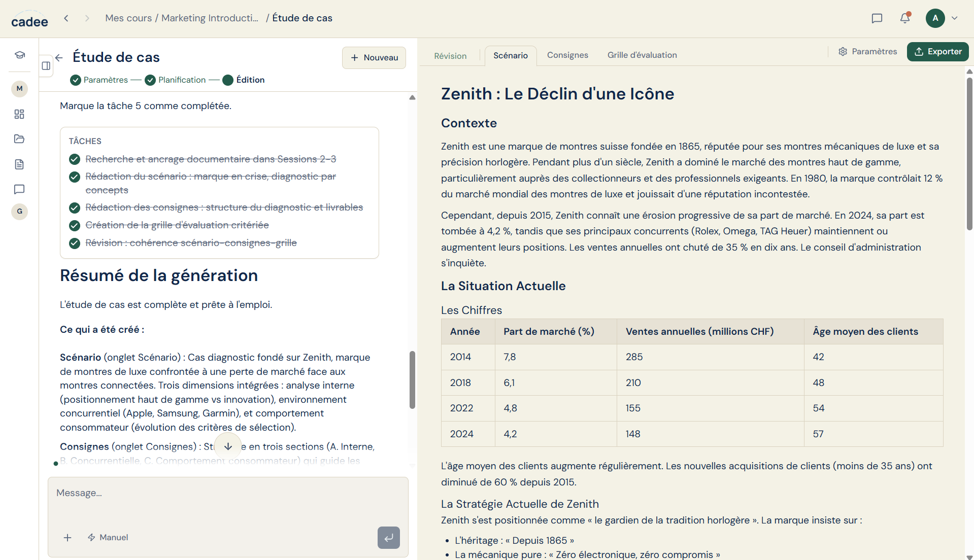Open the document icon in sidebar

tap(19, 164)
